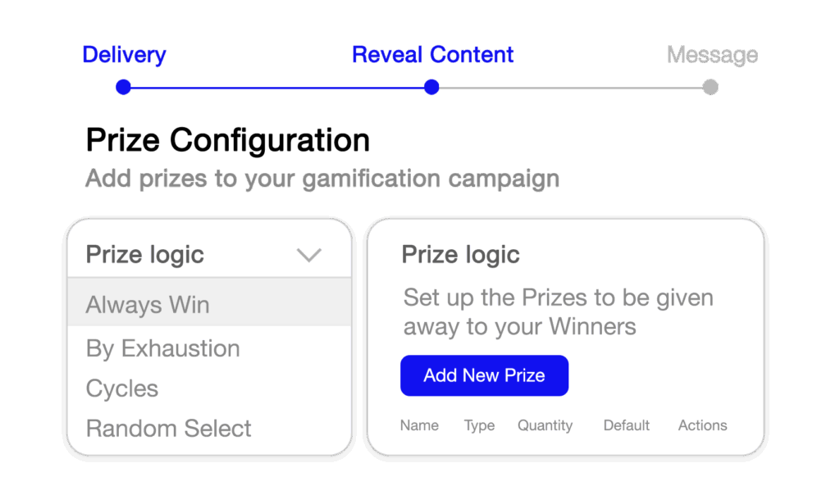Click the Default column header
This screenshot has width=840, height=504.
[627, 425]
